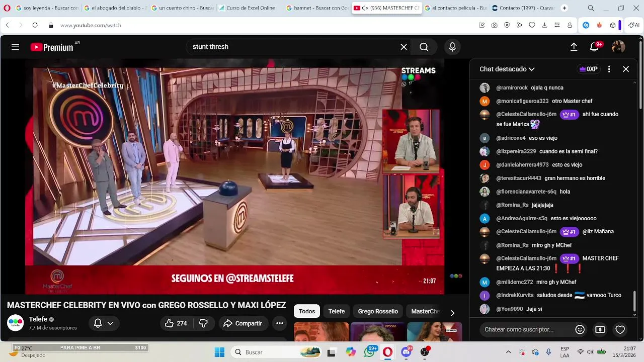Viewport: 644px width, 362px height.
Task: Switch to 'soy leyenda' browser tab
Action: pyautogui.click(x=47, y=8)
